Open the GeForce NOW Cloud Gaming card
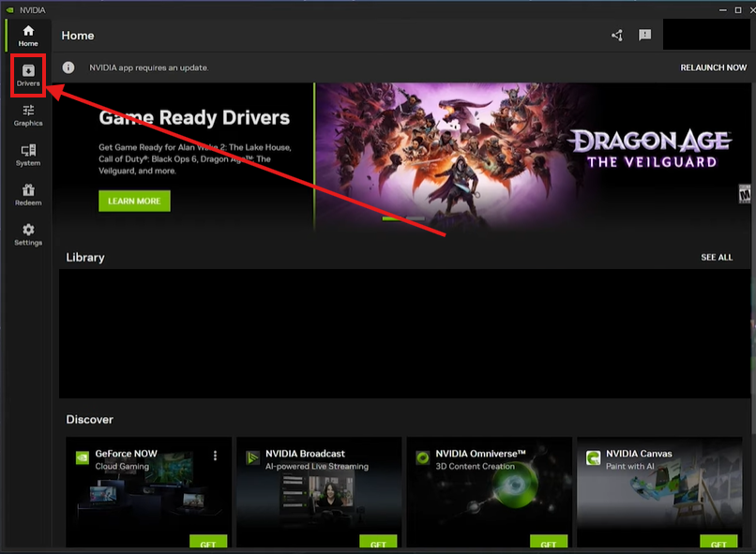The height and width of the screenshot is (554, 756). click(148, 492)
